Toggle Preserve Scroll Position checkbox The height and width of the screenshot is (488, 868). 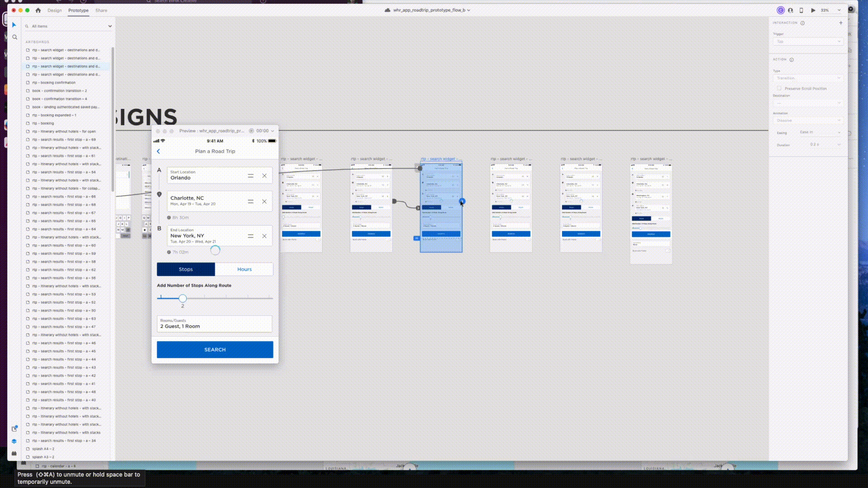coord(779,89)
